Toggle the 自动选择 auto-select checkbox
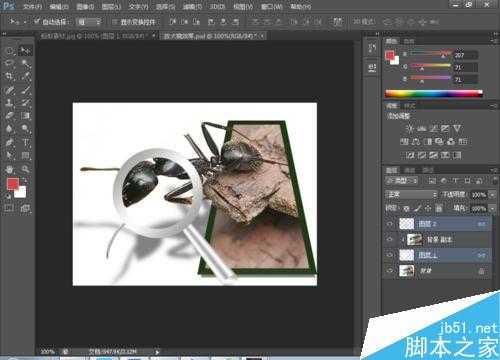The image size is (500, 360). pos(37,22)
